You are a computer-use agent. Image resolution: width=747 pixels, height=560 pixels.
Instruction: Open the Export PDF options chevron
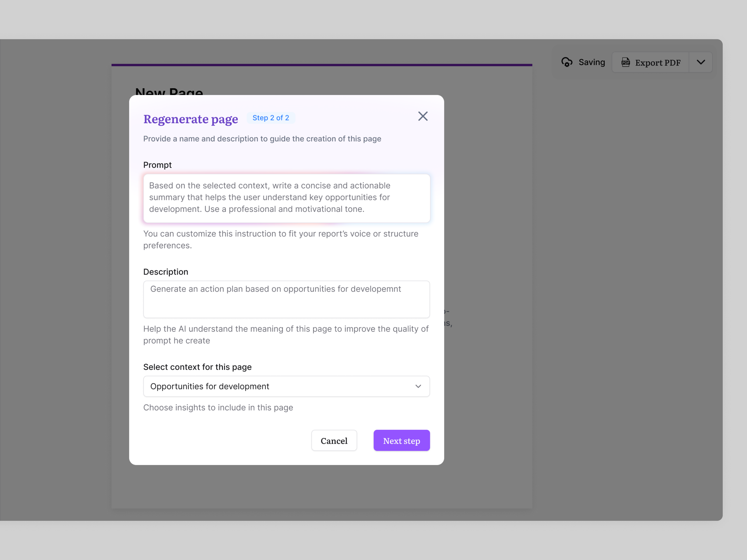(701, 62)
